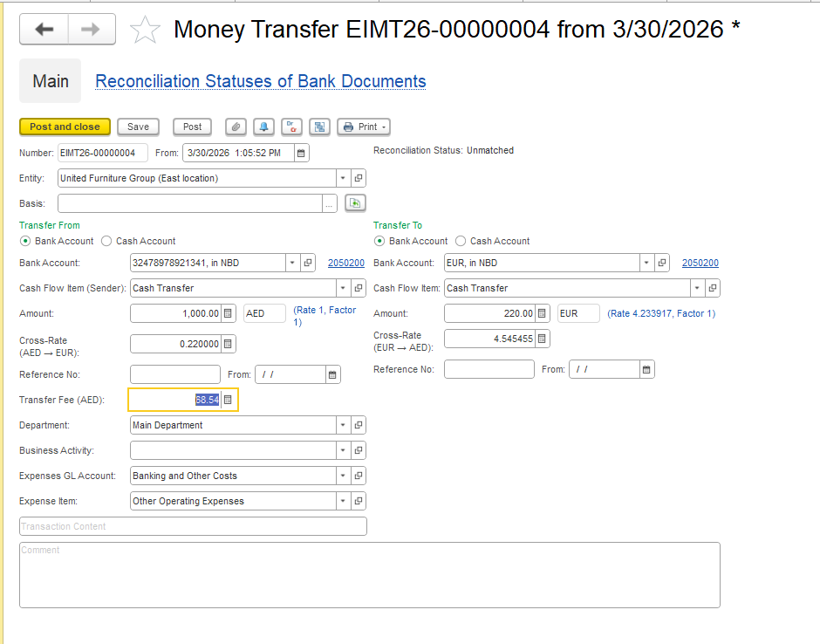The height and width of the screenshot is (644, 820).
Task: Select Cash Account under Transfer To
Action: tap(461, 241)
